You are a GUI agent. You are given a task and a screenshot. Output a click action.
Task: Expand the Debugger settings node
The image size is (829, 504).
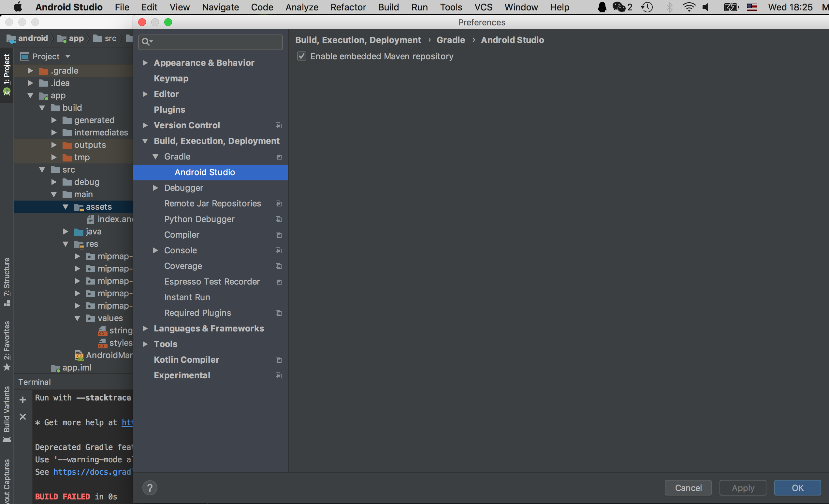pyautogui.click(x=155, y=188)
